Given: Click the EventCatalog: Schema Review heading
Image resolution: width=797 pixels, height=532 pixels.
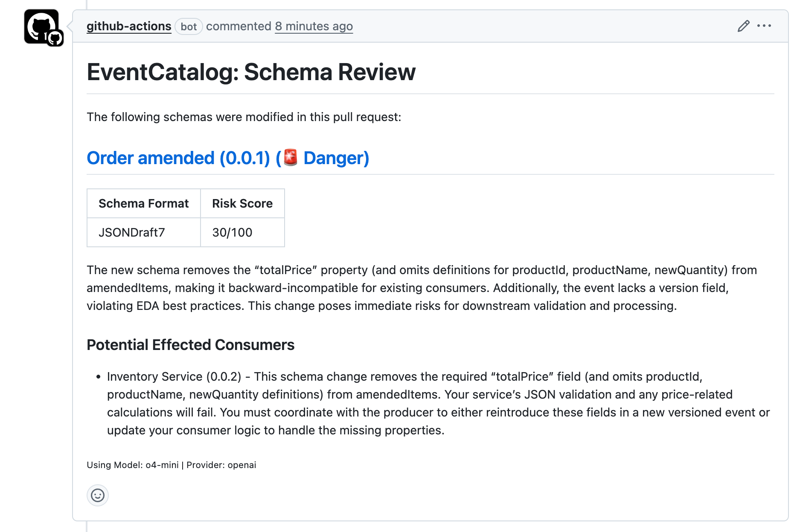Looking at the screenshot, I should click(x=251, y=72).
